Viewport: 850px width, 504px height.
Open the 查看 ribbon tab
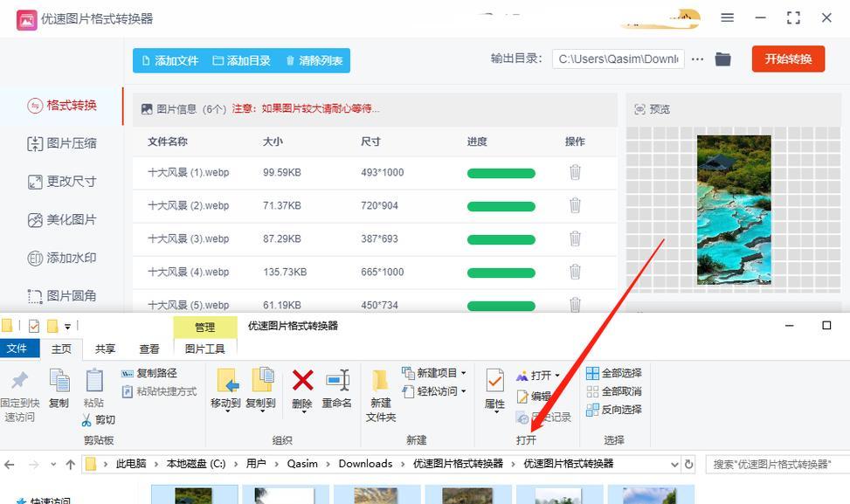(149, 349)
